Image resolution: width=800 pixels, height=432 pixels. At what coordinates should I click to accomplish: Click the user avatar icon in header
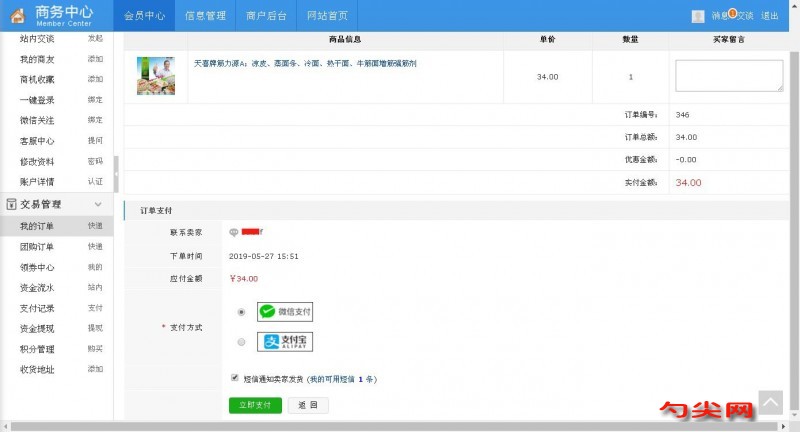pyautogui.click(x=698, y=16)
